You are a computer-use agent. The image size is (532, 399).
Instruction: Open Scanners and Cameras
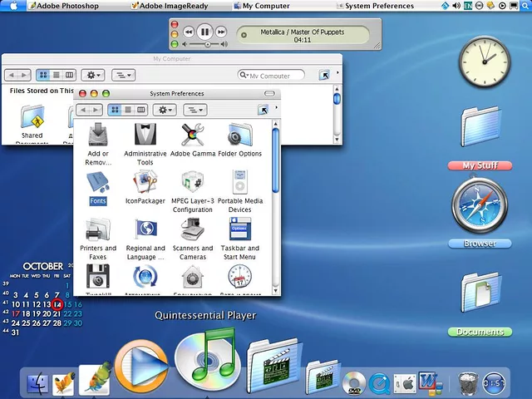[193, 229]
